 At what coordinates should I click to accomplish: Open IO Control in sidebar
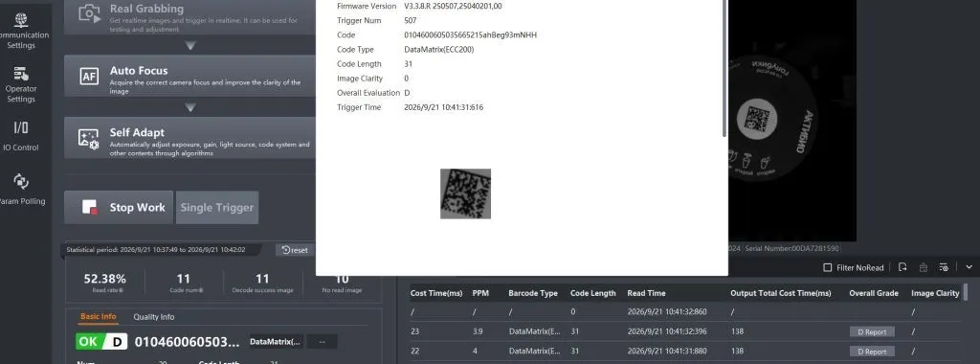pyautogui.click(x=21, y=136)
